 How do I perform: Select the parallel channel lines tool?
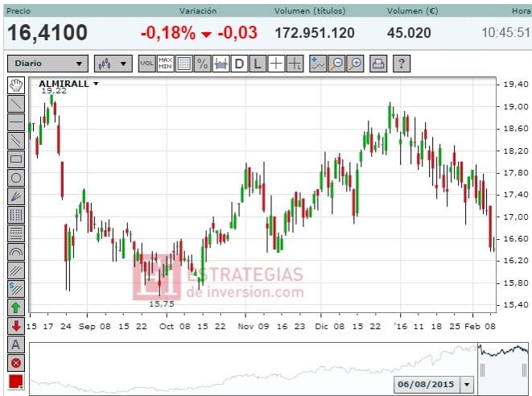click(x=16, y=141)
